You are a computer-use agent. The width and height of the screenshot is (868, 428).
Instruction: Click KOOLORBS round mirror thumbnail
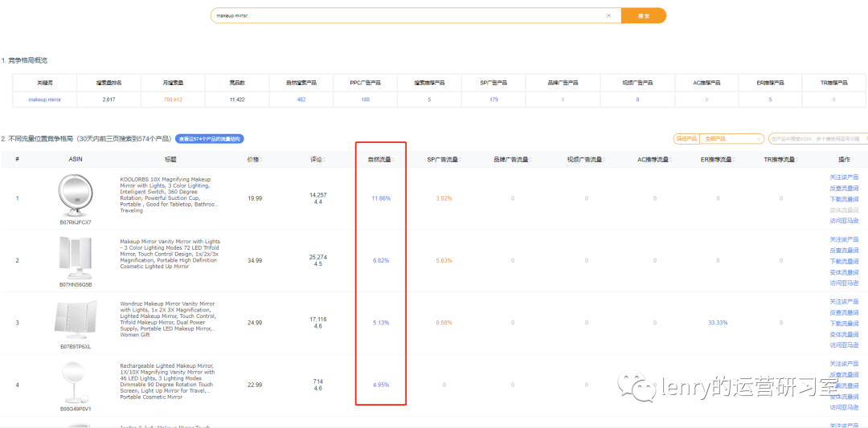pyautogui.click(x=76, y=196)
